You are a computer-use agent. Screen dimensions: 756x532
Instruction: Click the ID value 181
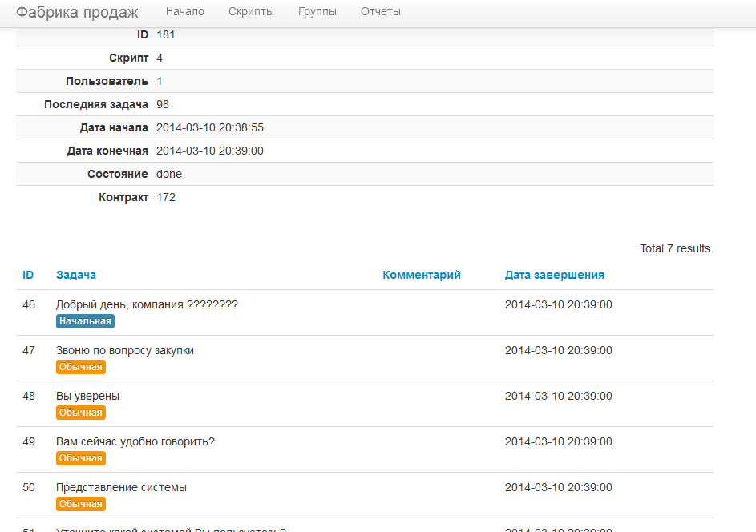(166, 34)
